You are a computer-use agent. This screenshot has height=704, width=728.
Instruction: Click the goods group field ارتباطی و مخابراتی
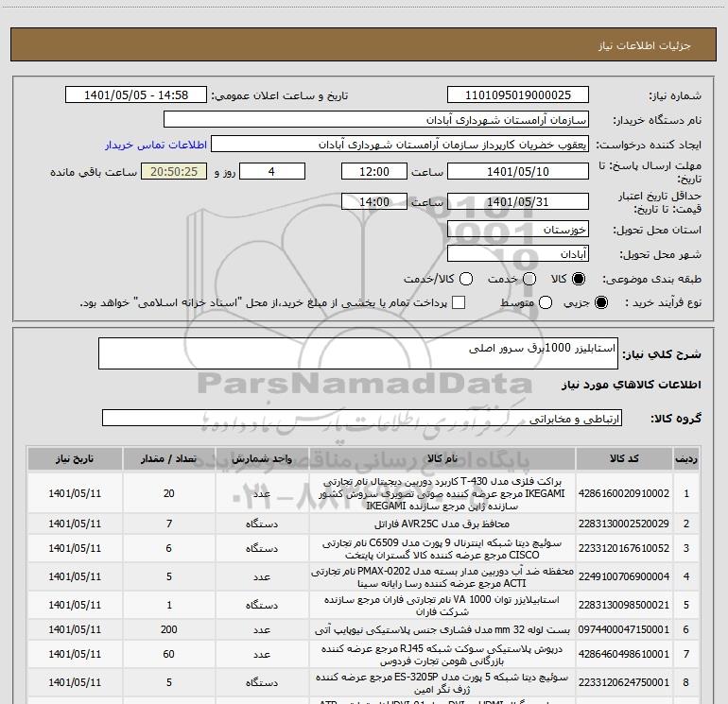(362, 418)
